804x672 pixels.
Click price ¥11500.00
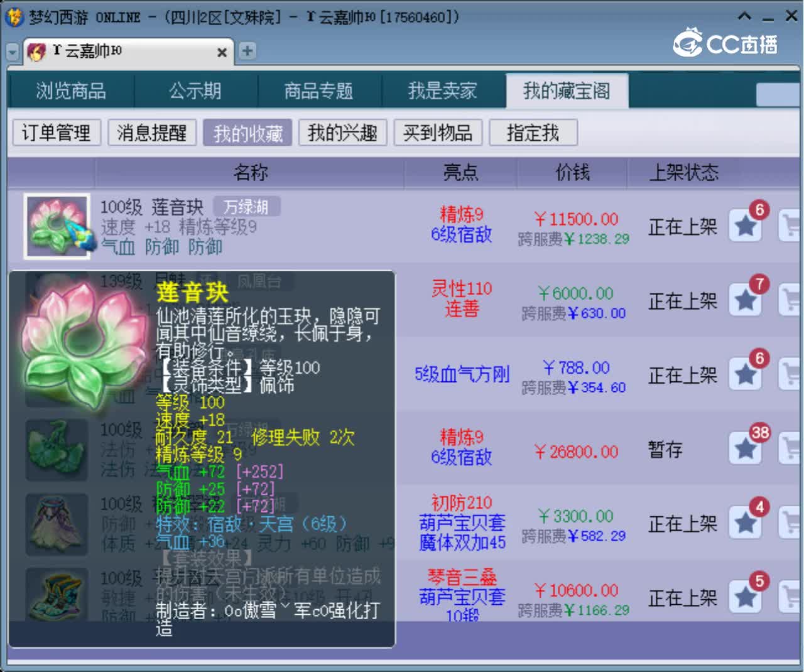(576, 219)
